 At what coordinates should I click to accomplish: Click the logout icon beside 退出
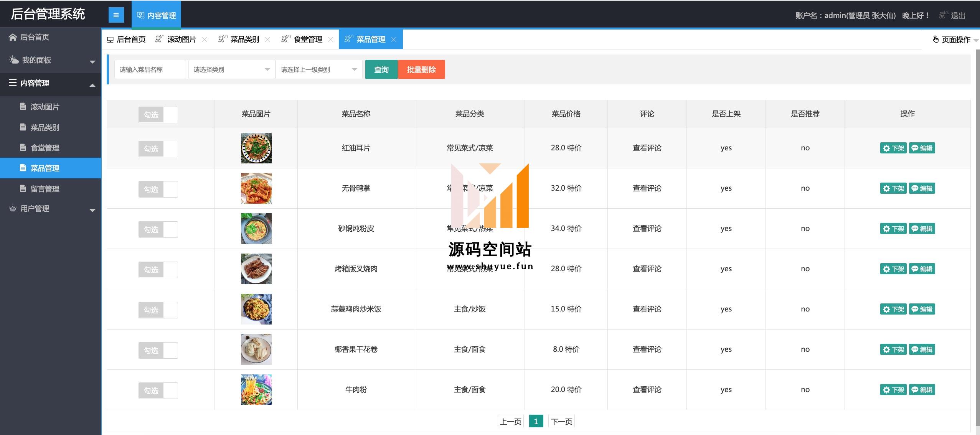(943, 15)
